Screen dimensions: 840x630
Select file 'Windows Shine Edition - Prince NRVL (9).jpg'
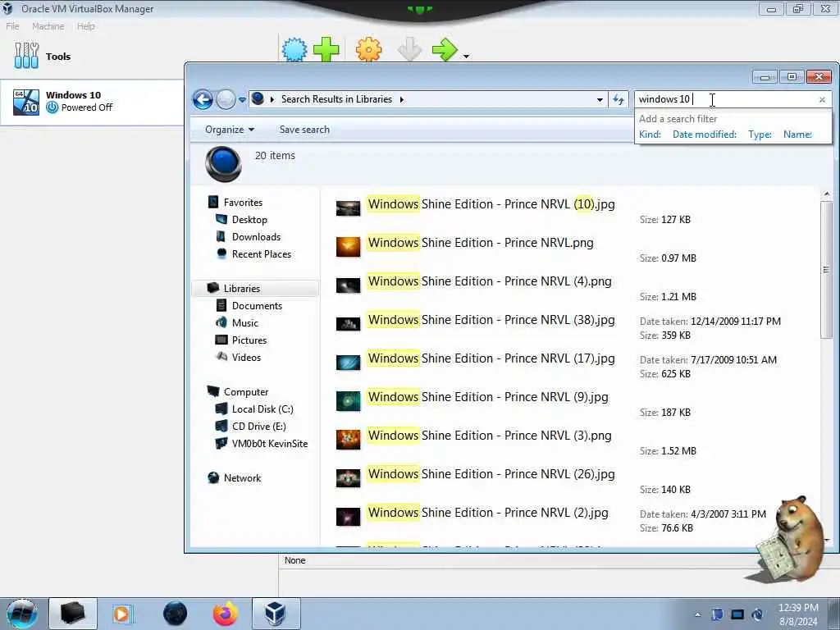coord(488,397)
